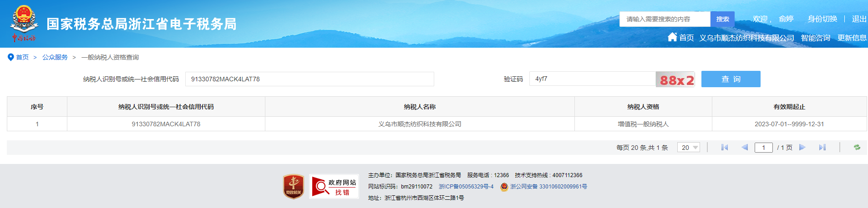This screenshot has height=208, width=868.
Task: Refresh the captcha image 88x2
Action: (x=675, y=79)
